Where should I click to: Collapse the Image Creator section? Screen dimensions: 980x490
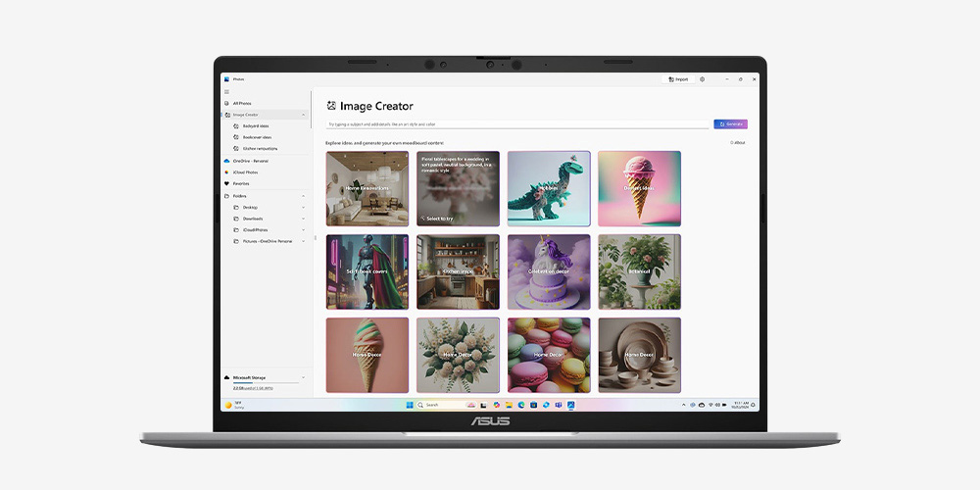[304, 115]
